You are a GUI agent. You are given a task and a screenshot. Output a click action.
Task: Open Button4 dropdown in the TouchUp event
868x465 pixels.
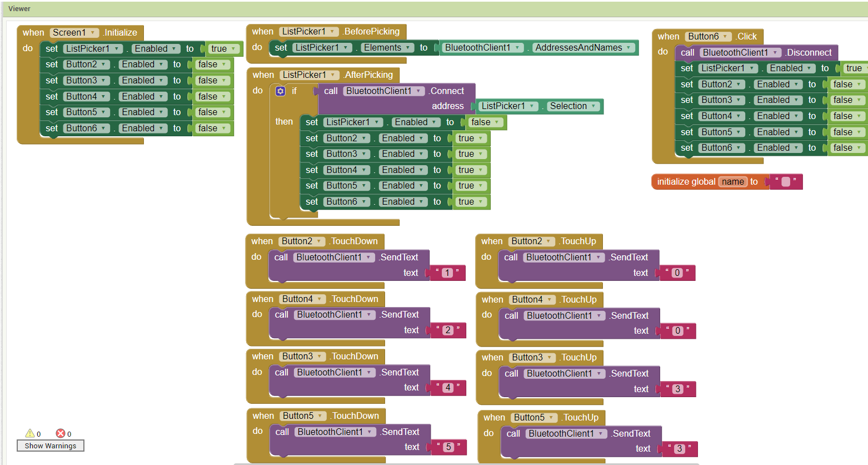coord(532,299)
